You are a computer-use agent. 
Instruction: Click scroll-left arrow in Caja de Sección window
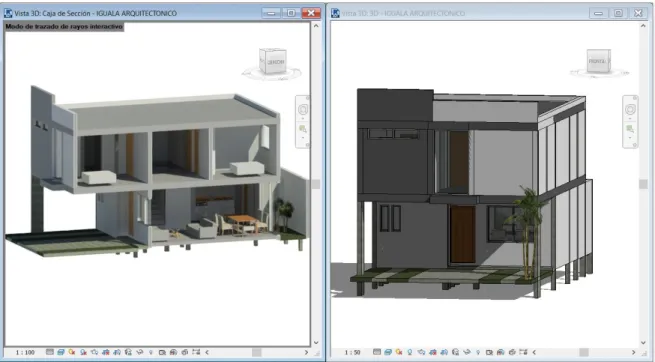pos(207,352)
